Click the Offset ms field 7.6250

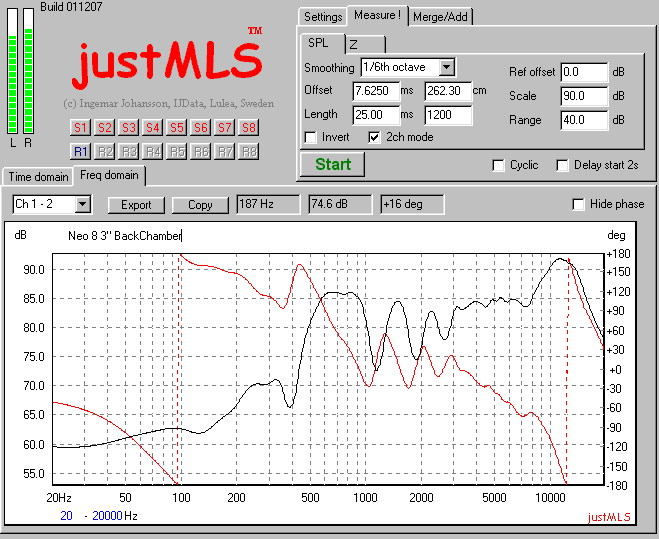coord(376,91)
